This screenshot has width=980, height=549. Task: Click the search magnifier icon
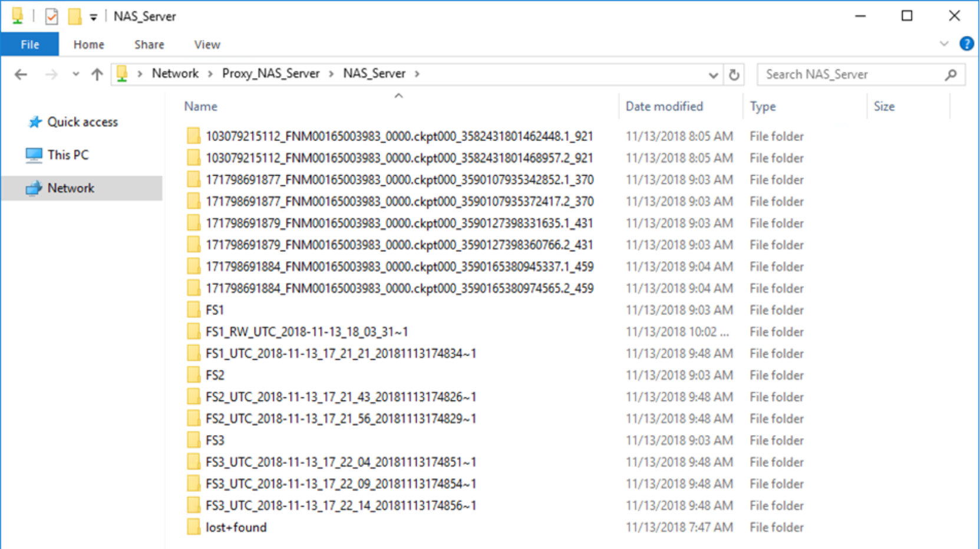coord(951,75)
